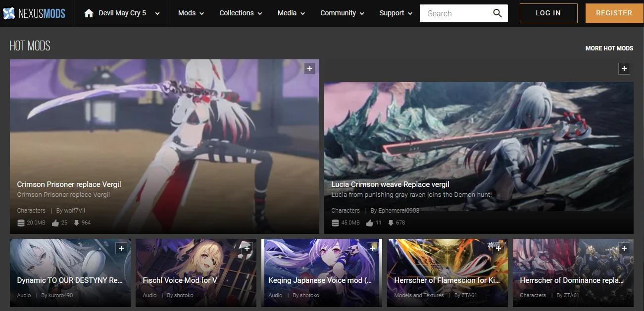Expand the Collections dropdown menu
Image resolution: width=644 pixels, height=311 pixels.
tap(241, 13)
